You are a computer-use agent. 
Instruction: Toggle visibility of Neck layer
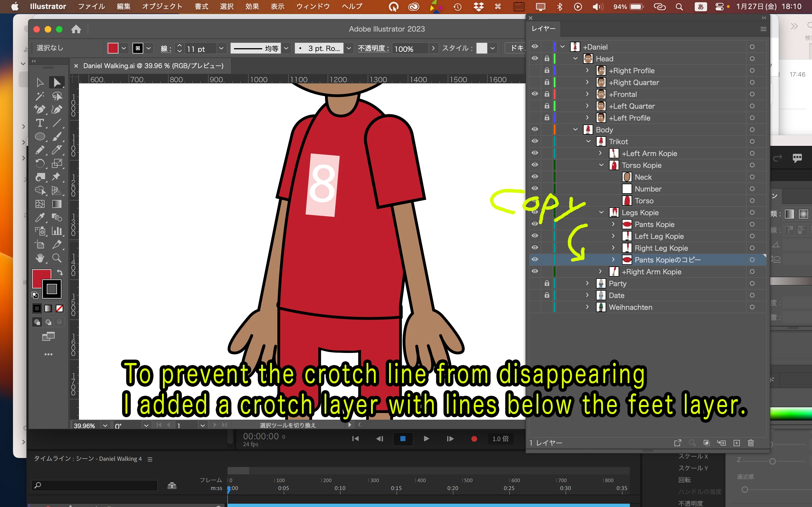coord(535,177)
